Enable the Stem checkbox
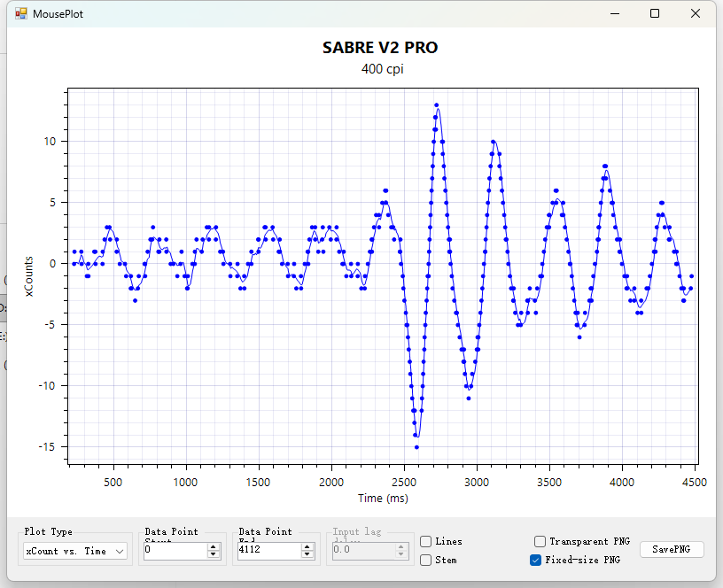This screenshot has width=723, height=588. [425, 560]
